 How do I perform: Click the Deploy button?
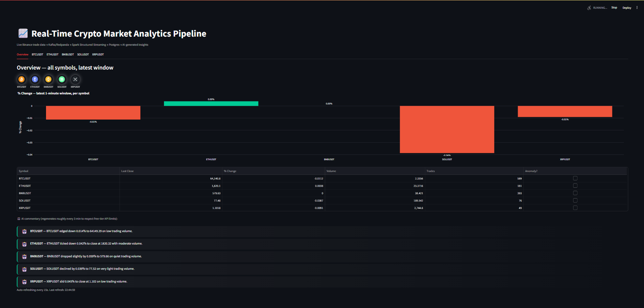pyautogui.click(x=627, y=8)
